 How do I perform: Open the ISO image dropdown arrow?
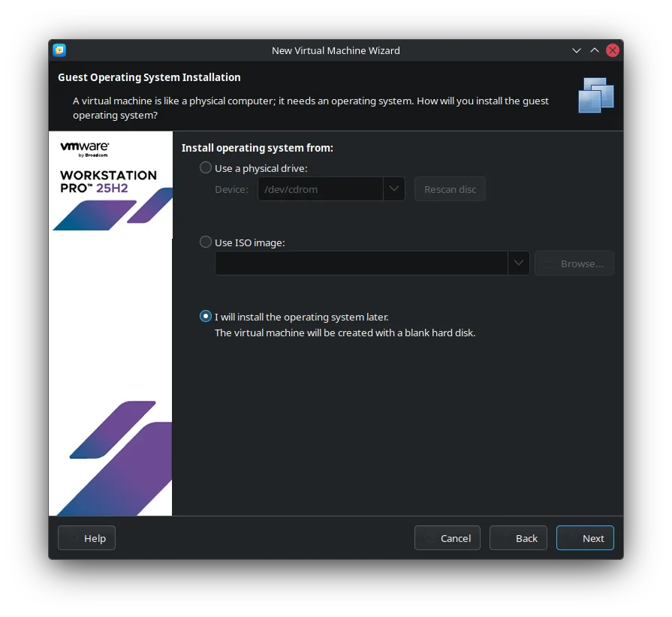[519, 263]
